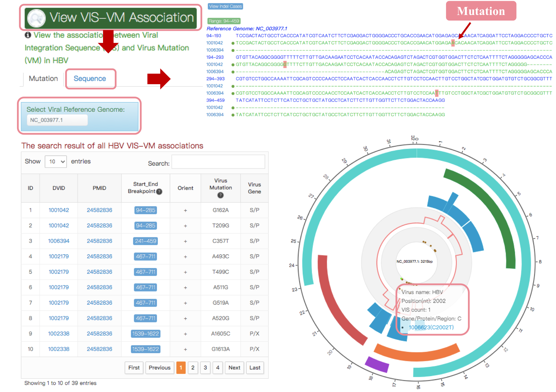This screenshot has width=556, height=392.
Task: Click the magnifier icon in View VIS-VM Association
Action: point(37,18)
